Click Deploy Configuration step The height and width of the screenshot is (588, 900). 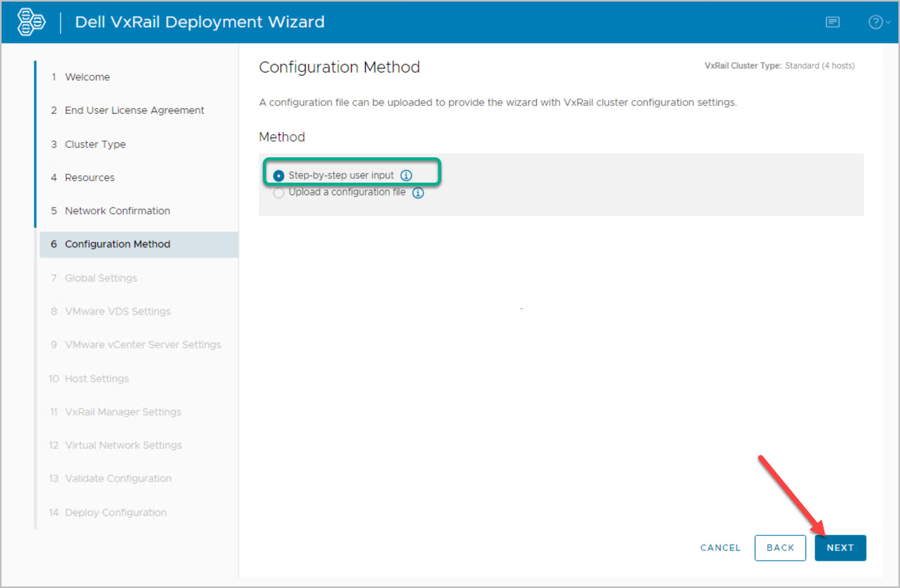coord(116,513)
